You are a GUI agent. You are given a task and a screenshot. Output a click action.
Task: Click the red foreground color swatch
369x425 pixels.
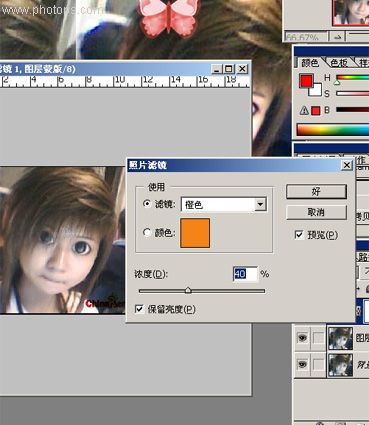(306, 80)
